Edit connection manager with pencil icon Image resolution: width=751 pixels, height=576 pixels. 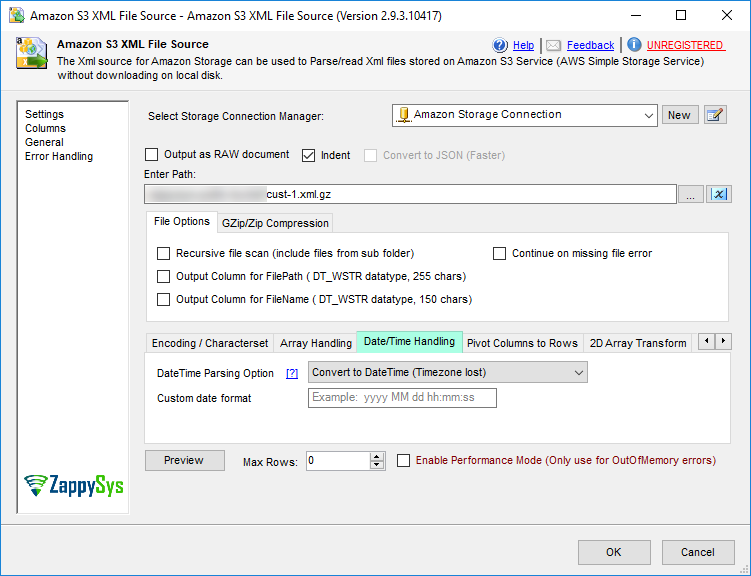715,115
